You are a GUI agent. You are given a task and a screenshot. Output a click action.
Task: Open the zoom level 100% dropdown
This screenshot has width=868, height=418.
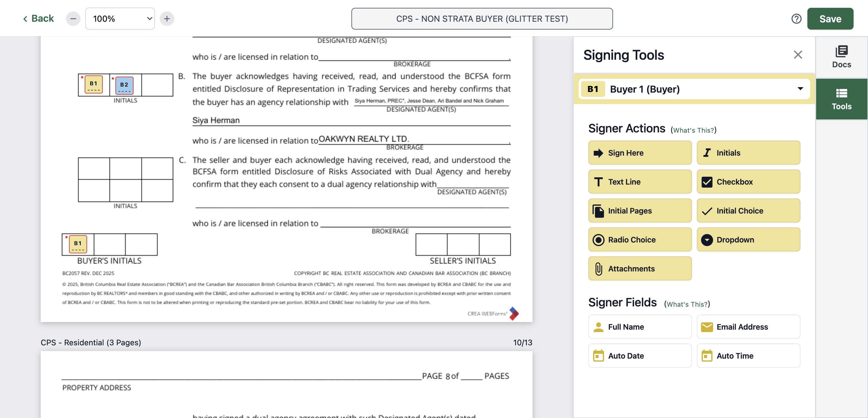[x=120, y=18]
